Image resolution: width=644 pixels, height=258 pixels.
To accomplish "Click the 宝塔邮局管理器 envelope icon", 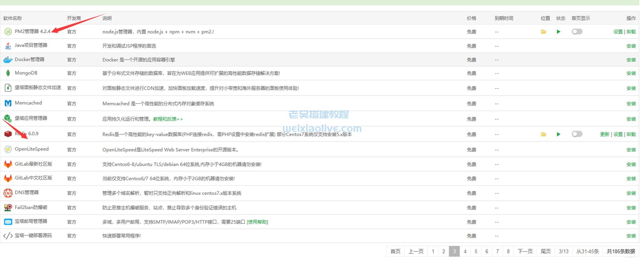I will tap(8, 222).
